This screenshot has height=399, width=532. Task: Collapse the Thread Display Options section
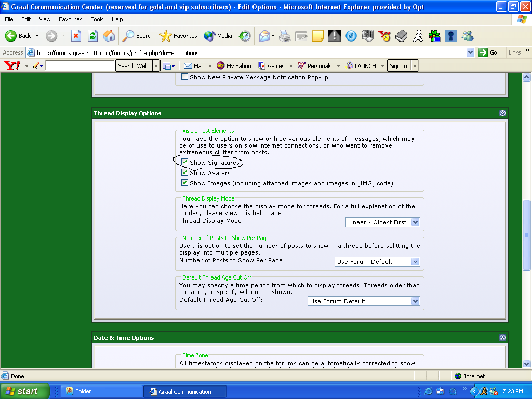click(x=502, y=113)
